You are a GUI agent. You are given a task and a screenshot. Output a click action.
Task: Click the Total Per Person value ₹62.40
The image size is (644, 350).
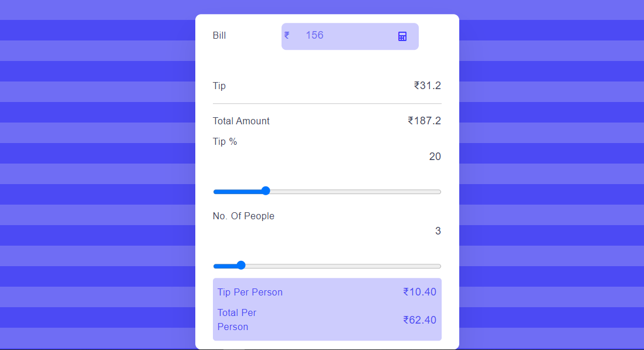[x=419, y=320]
